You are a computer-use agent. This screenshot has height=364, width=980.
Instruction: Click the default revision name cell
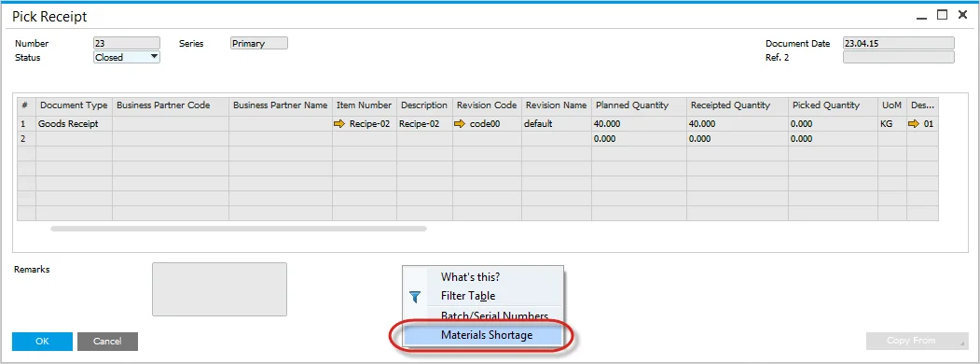coord(557,124)
